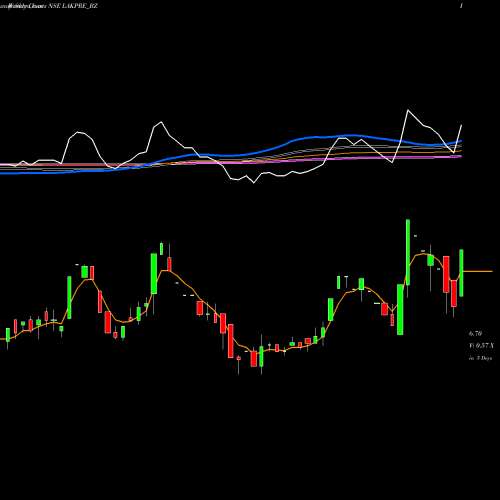Click the thick blue moving average line
Screen dimensions: 500x500
point(231,154)
